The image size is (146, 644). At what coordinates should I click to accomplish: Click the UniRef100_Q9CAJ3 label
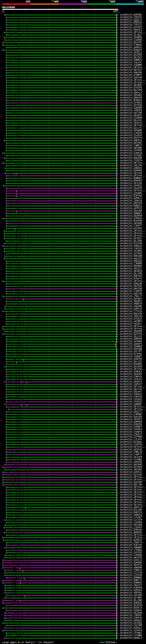(x=131, y=93)
